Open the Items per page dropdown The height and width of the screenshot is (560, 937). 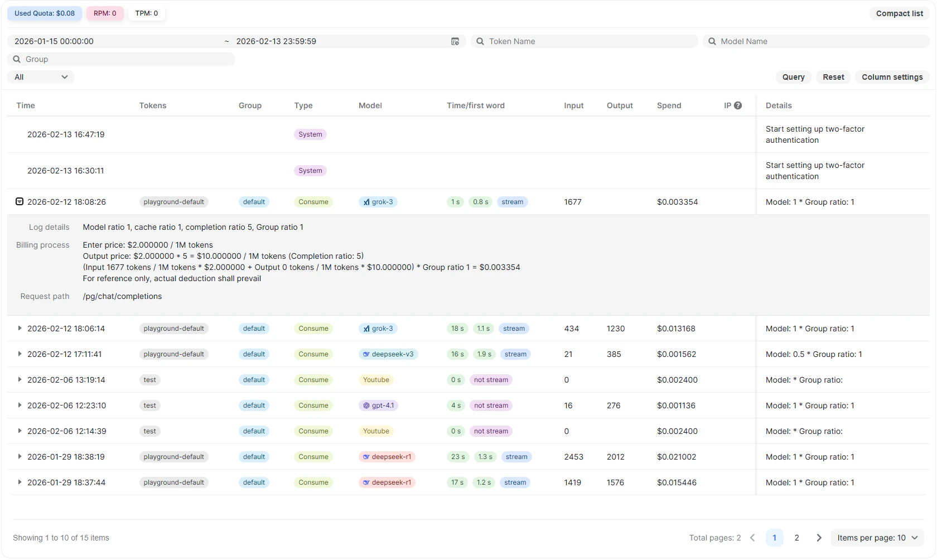pos(877,538)
